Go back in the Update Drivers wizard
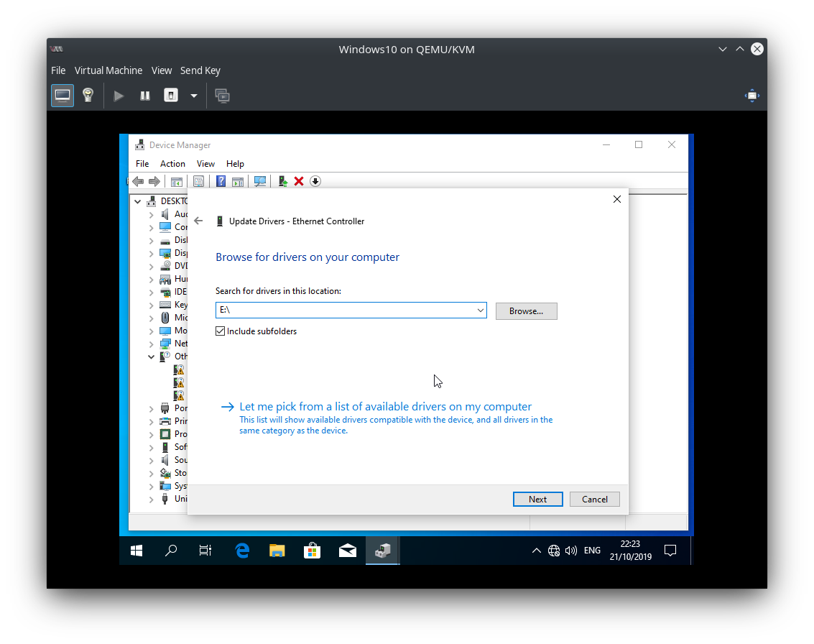Image resolution: width=814 pixels, height=644 pixels. [198, 221]
